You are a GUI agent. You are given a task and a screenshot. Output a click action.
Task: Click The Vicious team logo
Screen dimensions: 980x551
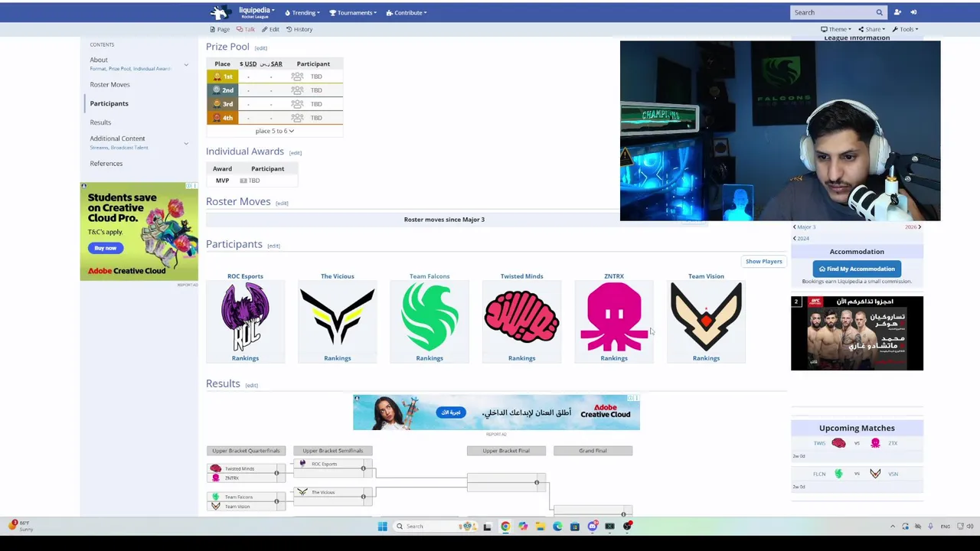pos(338,317)
